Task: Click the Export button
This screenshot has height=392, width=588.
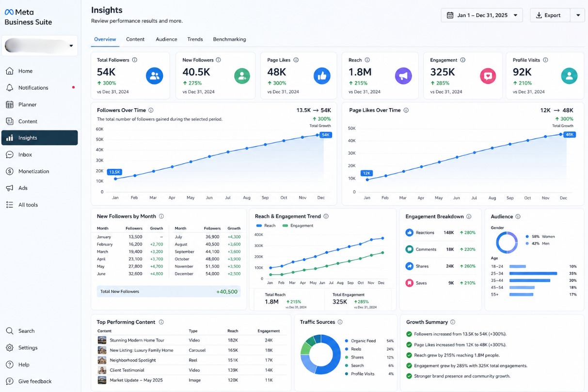Action: 550,15
